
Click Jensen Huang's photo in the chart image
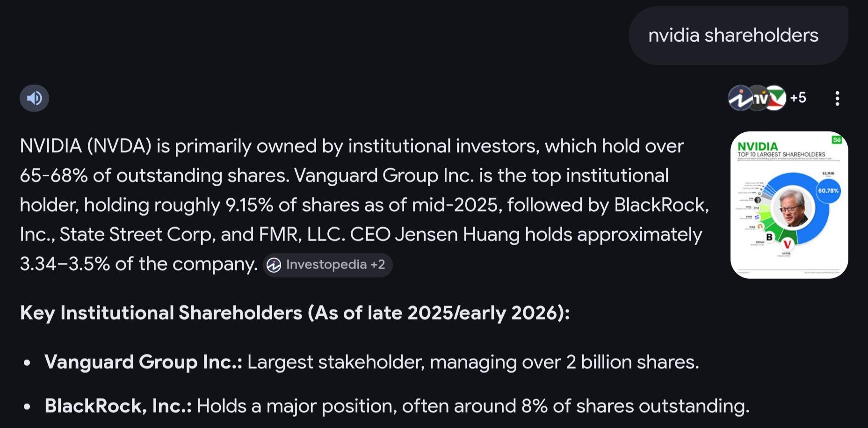click(792, 208)
